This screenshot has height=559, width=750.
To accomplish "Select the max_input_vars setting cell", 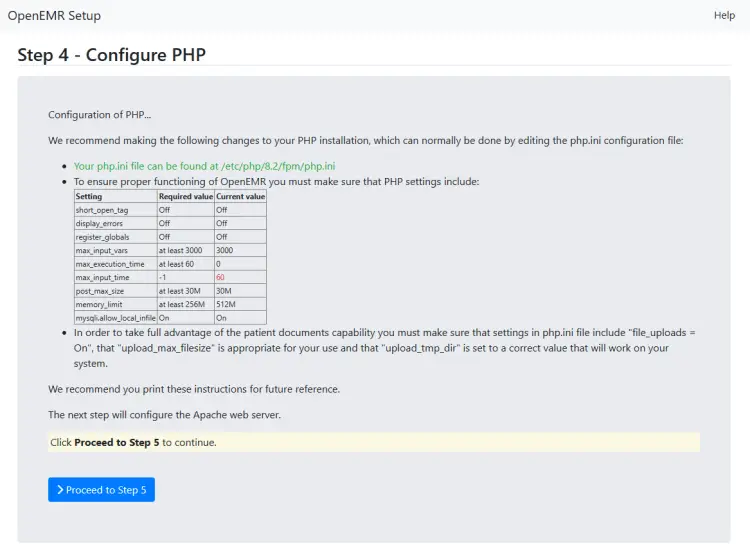I will [x=100, y=250].
